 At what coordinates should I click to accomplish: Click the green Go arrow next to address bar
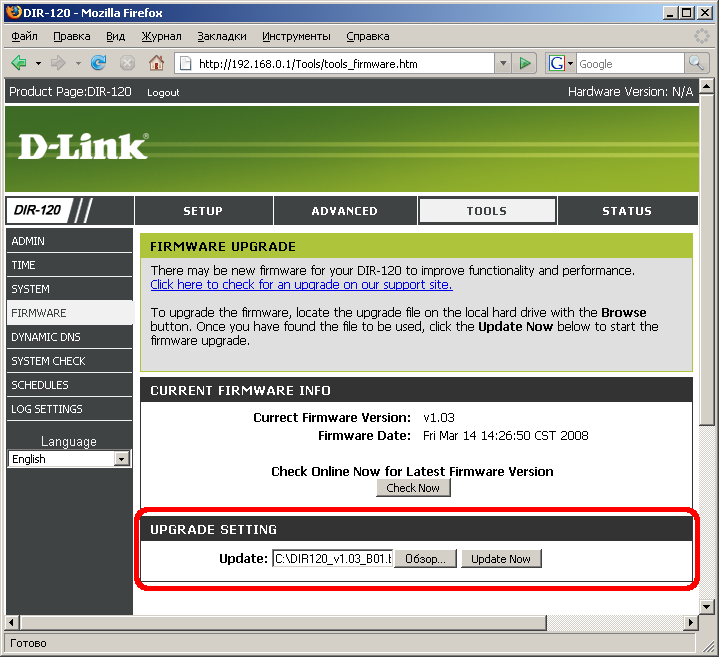(x=525, y=63)
